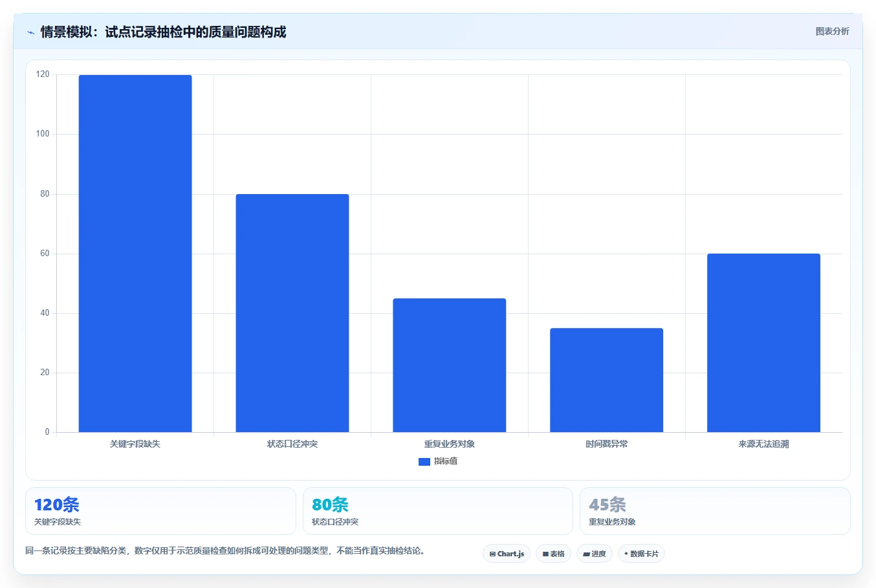Click the x-axis label 重复业务对象
Viewport: 876px width, 588px height.
pyautogui.click(x=450, y=444)
